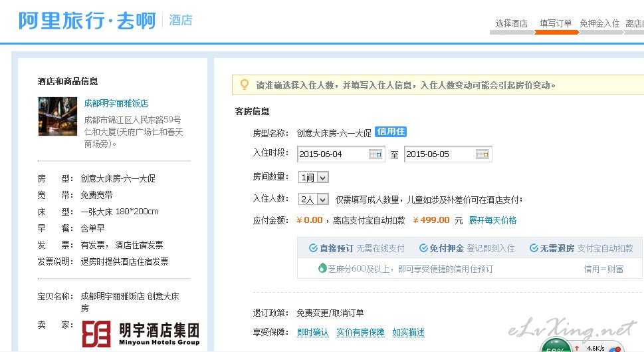644x352 pixels.
Task: Click the 信用=财富 text
Action: 603,269
